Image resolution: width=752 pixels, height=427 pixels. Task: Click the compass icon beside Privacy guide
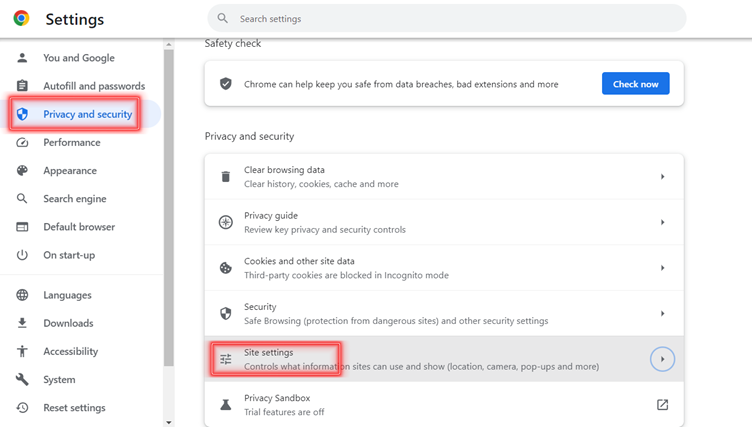click(225, 222)
